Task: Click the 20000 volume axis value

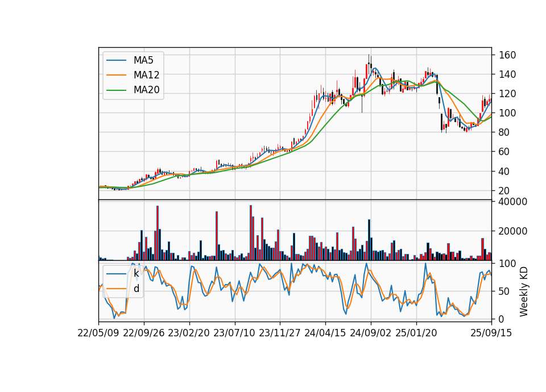Action: 513,231
